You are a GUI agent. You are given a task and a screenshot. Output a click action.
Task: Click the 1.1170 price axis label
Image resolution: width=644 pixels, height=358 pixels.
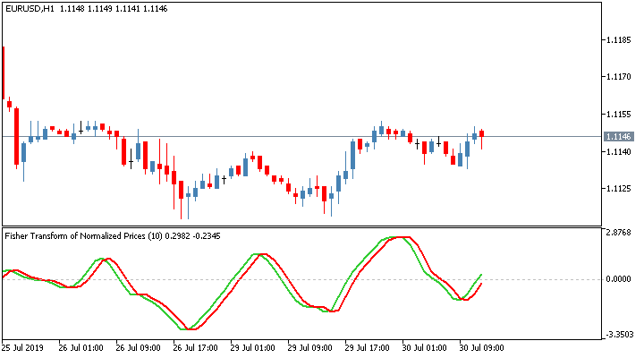point(619,77)
